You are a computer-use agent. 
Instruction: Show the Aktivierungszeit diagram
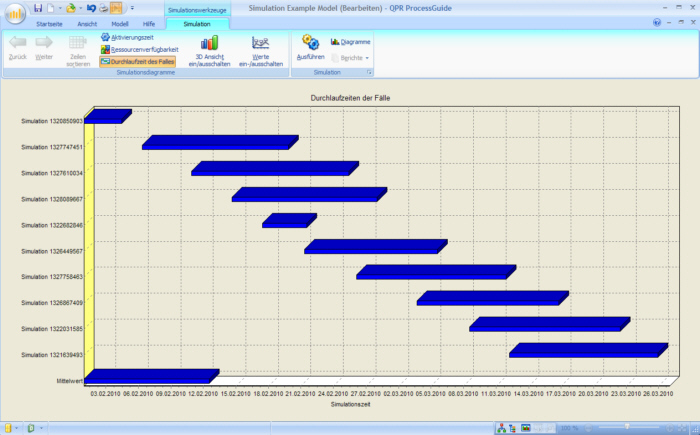[127, 38]
